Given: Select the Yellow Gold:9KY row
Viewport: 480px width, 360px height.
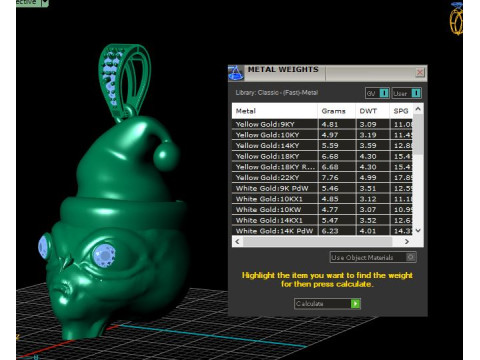Looking at the screenshot, I should pos(322,124).
